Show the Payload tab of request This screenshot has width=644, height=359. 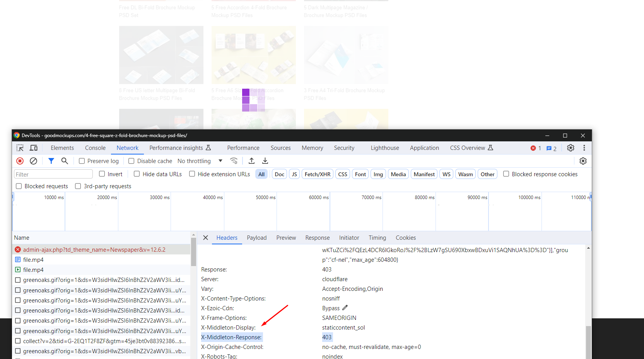[257, 238]
